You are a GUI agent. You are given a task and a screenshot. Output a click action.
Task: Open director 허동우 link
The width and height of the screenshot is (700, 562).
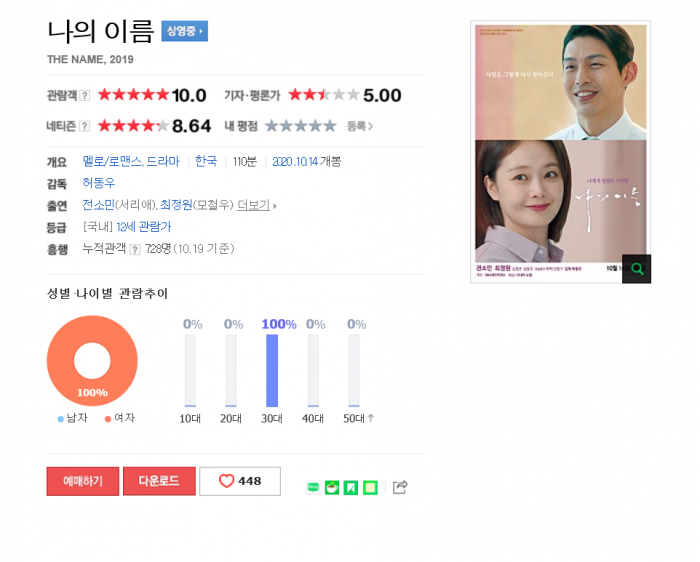(99, 183)
